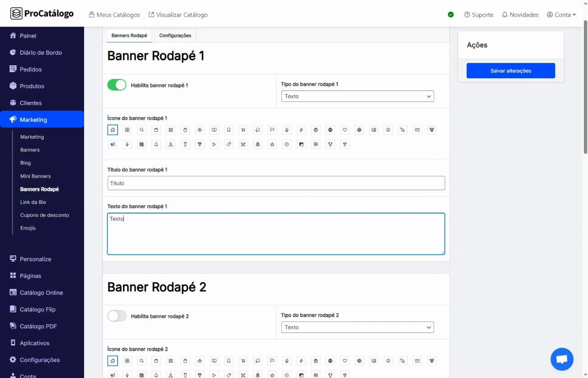Click the Título do banner rodapé 1 field
This screenshot has height=378, width=588.
(x=276, y=183)
